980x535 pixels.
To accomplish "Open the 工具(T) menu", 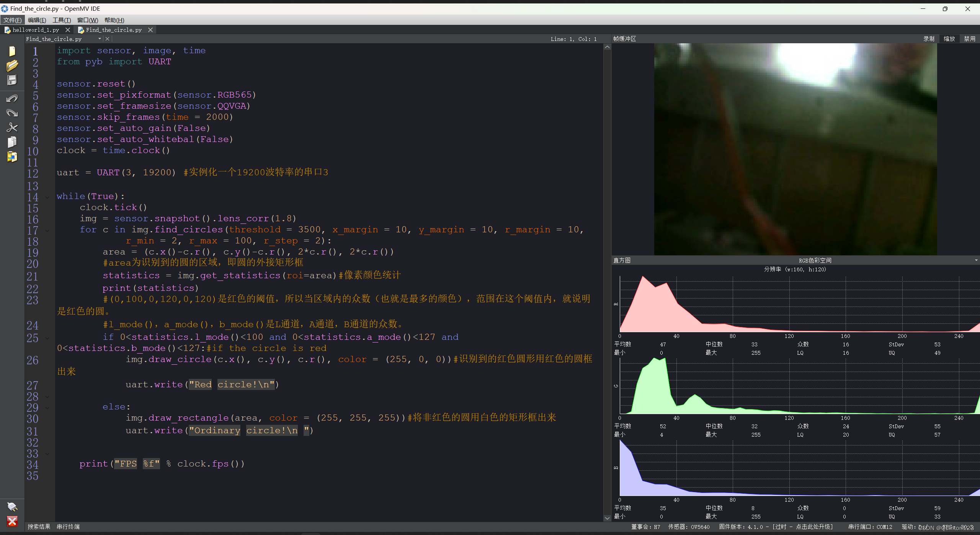I will pyautogui.click(x=62, y=20).
